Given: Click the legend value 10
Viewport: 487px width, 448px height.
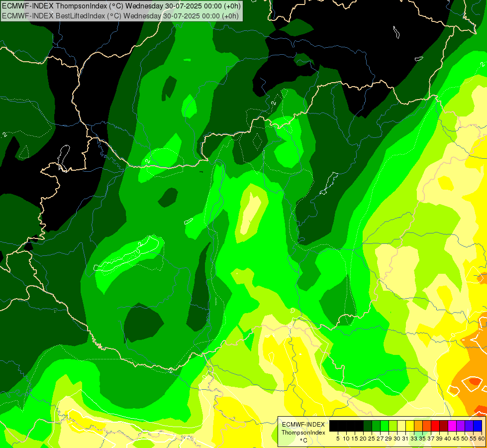Looking at the screenshot, I should tap(346, 439).
